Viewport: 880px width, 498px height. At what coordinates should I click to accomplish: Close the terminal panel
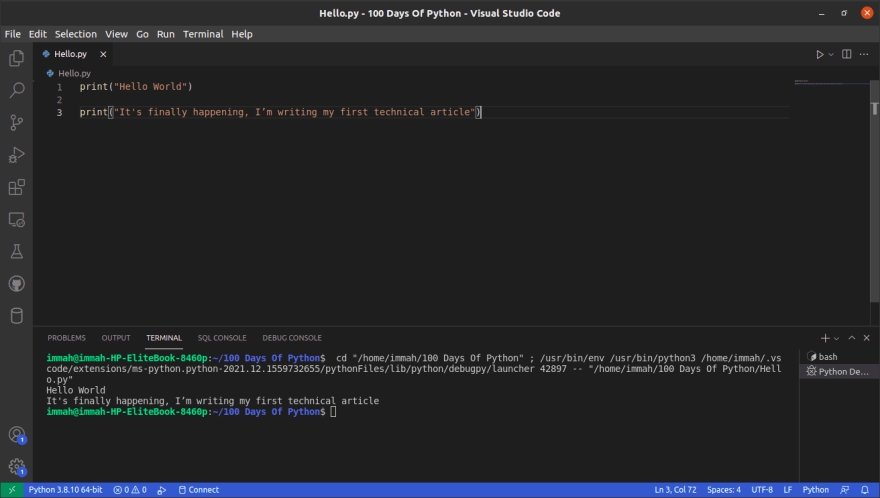867,337
